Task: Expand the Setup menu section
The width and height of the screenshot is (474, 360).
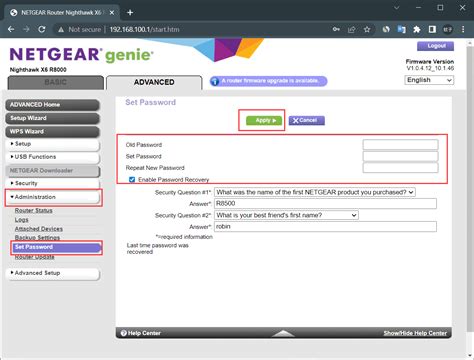Action: coord(52,144)
